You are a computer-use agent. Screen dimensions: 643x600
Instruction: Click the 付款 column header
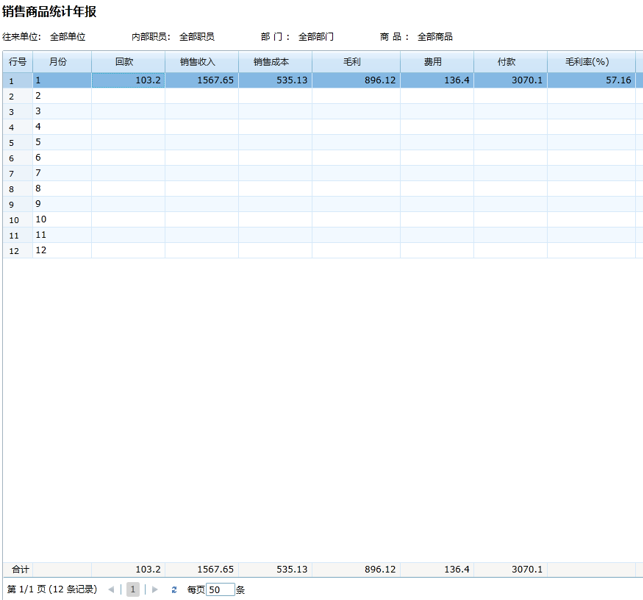click(510, 62)
